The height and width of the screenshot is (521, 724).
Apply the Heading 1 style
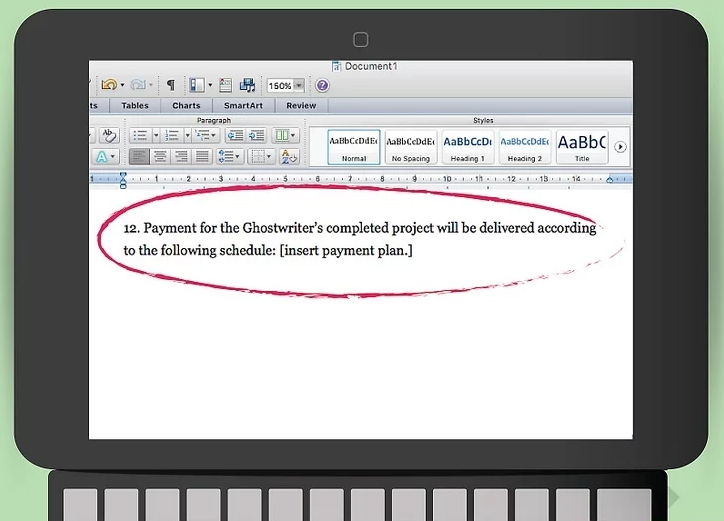pos(468,147)
